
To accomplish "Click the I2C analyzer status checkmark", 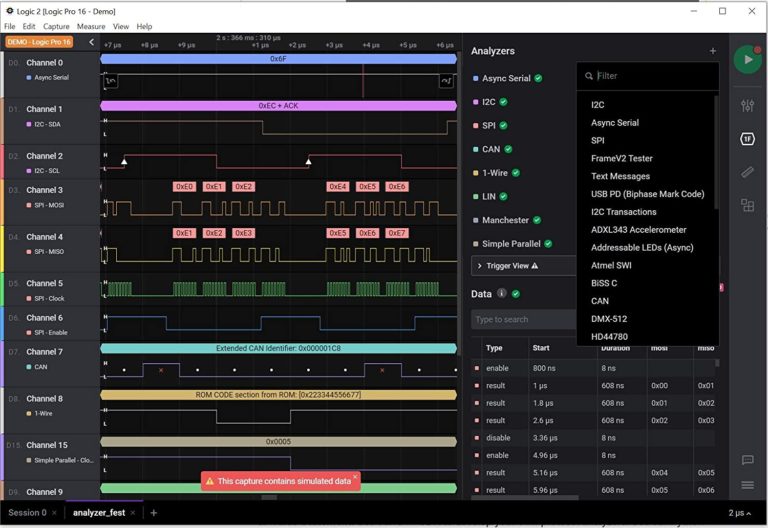I will [504, 102].
